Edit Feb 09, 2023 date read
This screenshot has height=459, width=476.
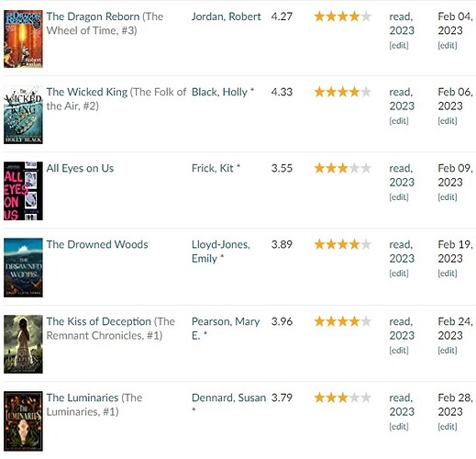[x=448, y=197]
